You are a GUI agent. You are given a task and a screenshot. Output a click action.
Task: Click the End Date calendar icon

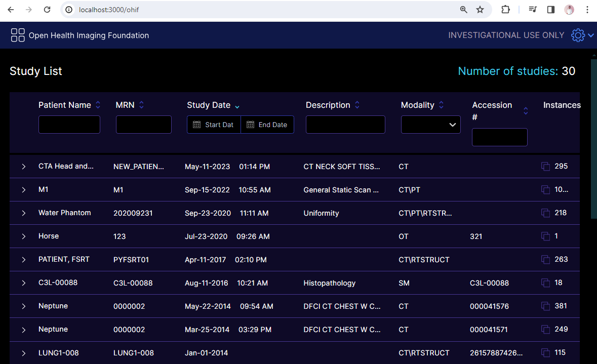coord(250,125)
